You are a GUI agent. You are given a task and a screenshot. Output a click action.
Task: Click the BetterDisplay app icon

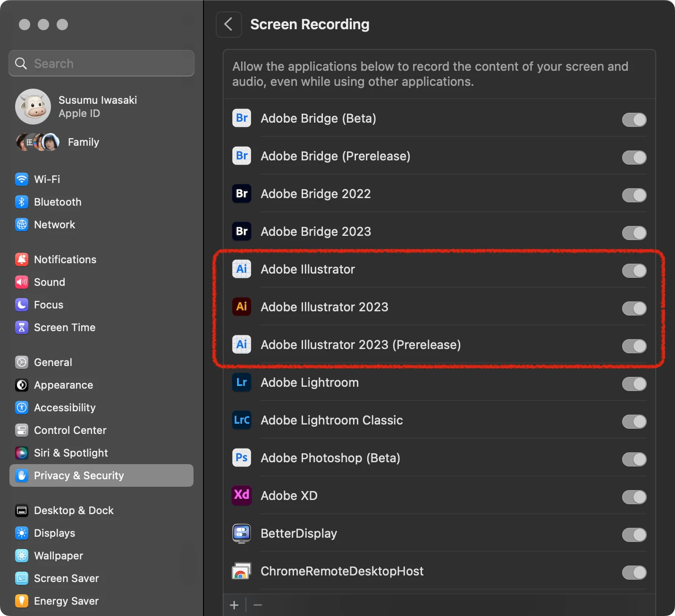pos(242,533)
